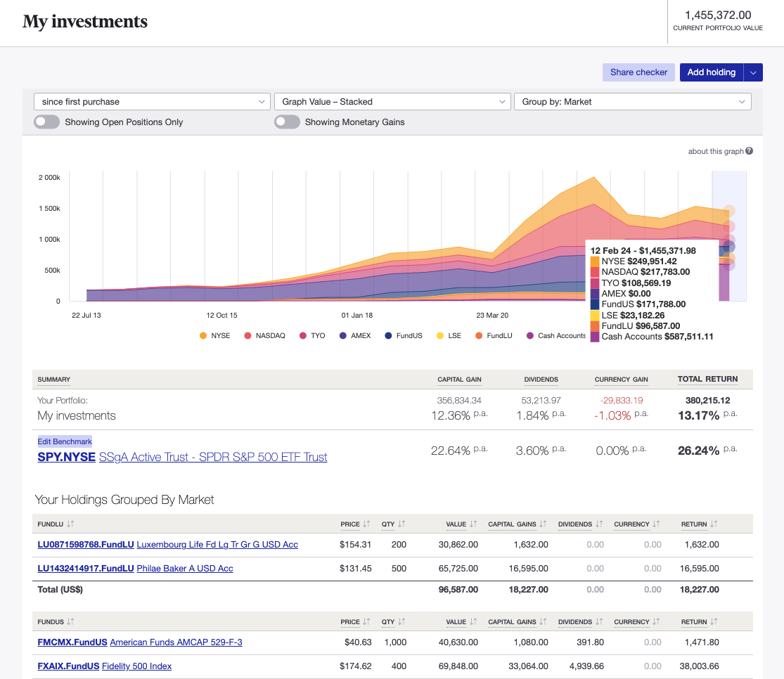The width and height of the screenshot is (784, 679).
Task: Open Philae Baker A USD Acc link
Action: (x=185, y=569)
